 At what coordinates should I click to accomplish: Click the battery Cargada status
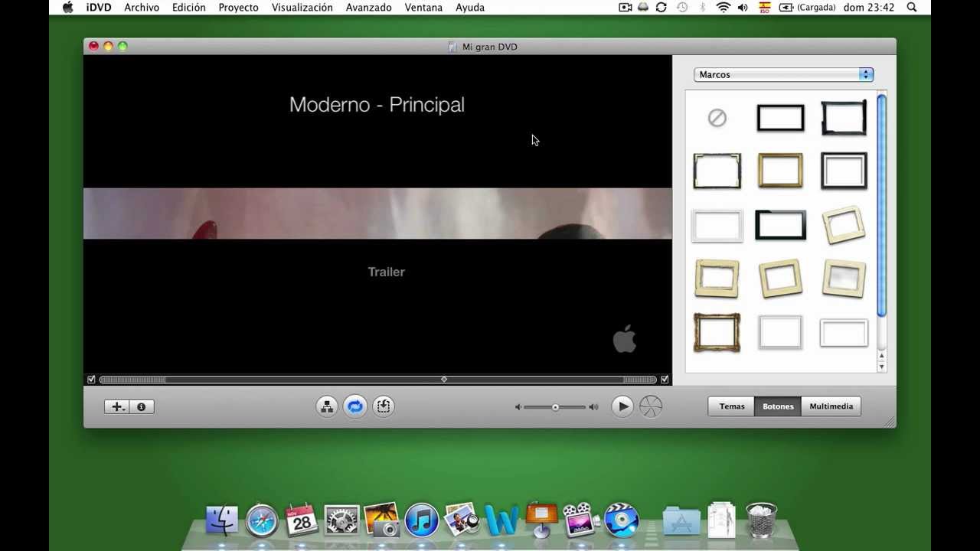pos(808,8)
